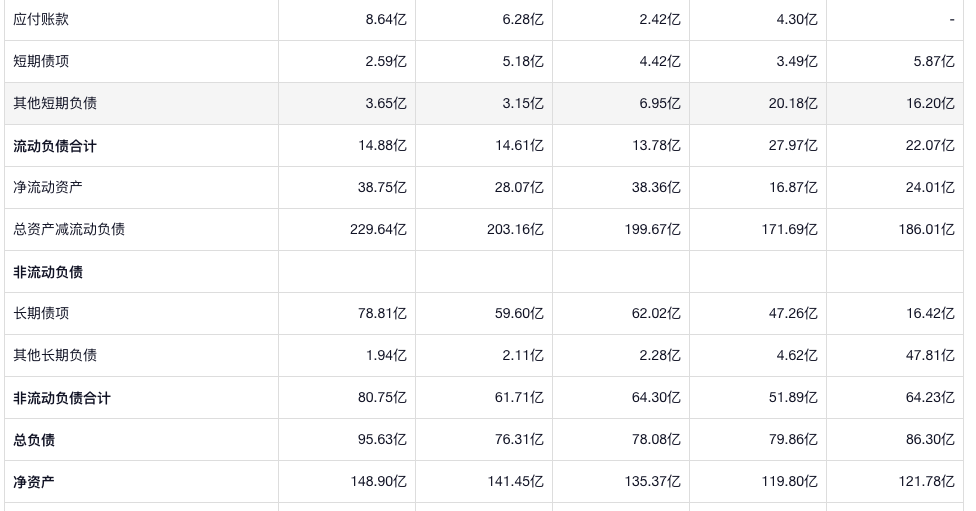Click the 其他短期负债 row label
This screenshot has width=976, height=511.
(55, 103)
